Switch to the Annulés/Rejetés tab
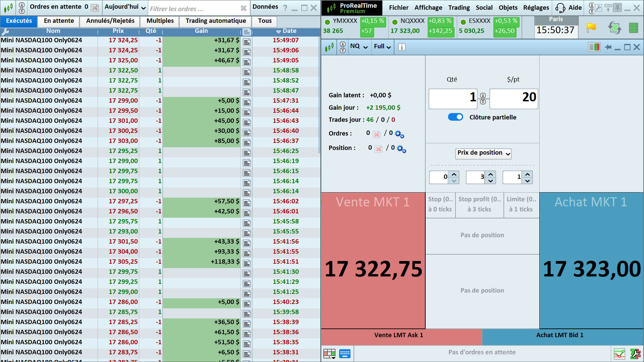Screen dimensions: 644x362 pos(110,21)
